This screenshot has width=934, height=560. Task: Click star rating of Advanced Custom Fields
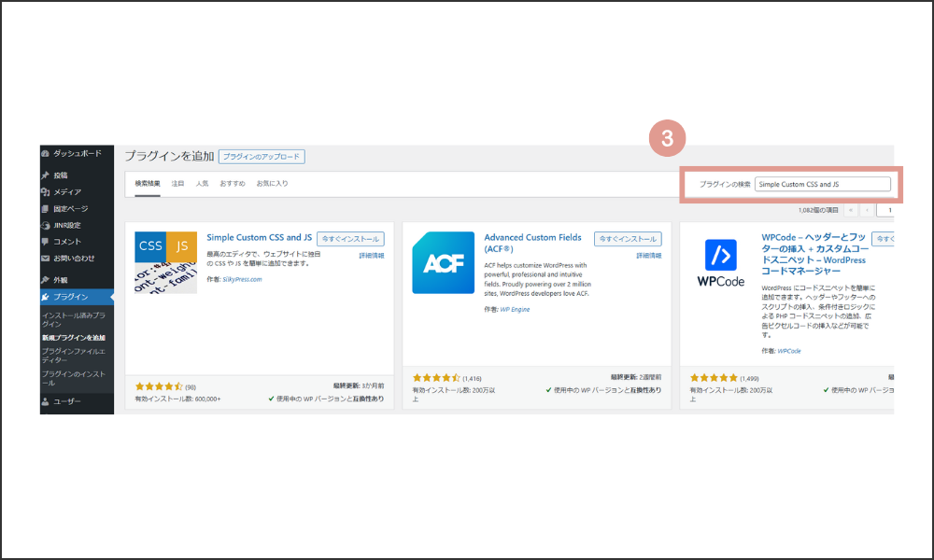[x=436, y=378]
